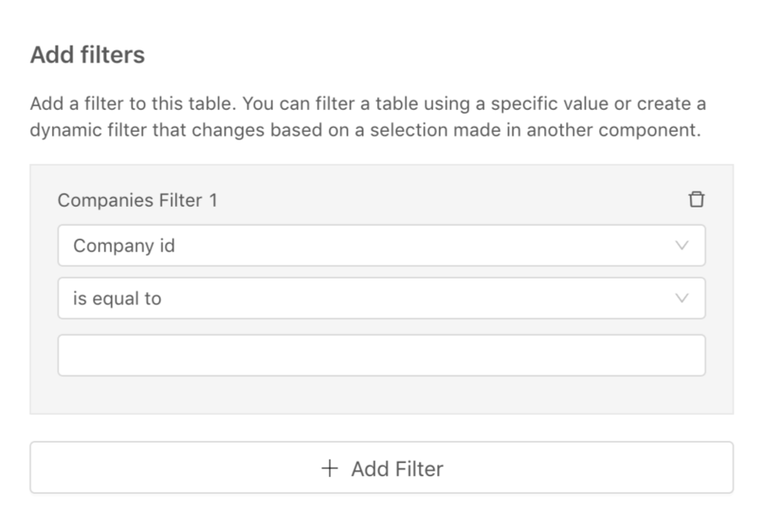Screen dimensions: 763x532
Task: Select the is equal to text in dropdown
Action: tap(117, 298)
